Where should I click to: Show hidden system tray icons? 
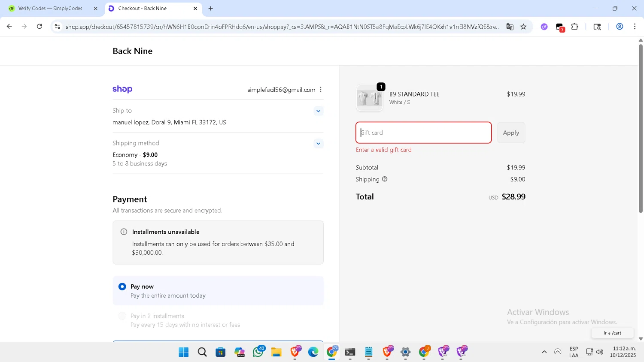[x=544, y=352]
